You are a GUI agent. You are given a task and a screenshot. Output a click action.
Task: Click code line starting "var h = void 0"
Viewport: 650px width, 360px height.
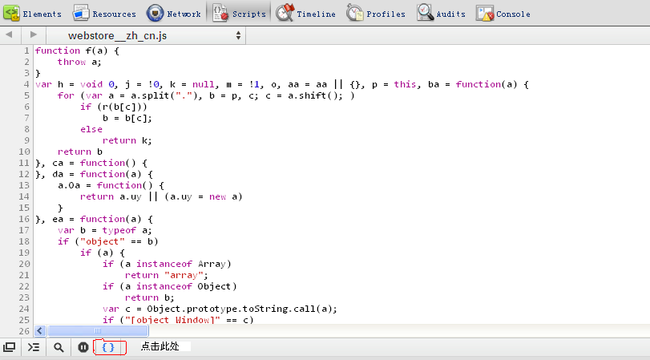click(x=282, y=85)
